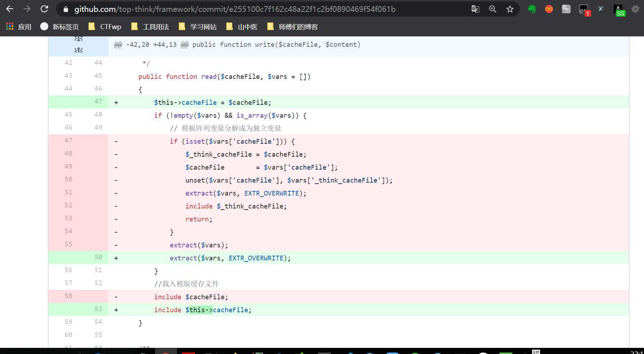Open the gray lightning bolt extension
This screenshot has height=354, width=644.
[x=566, y=9]
